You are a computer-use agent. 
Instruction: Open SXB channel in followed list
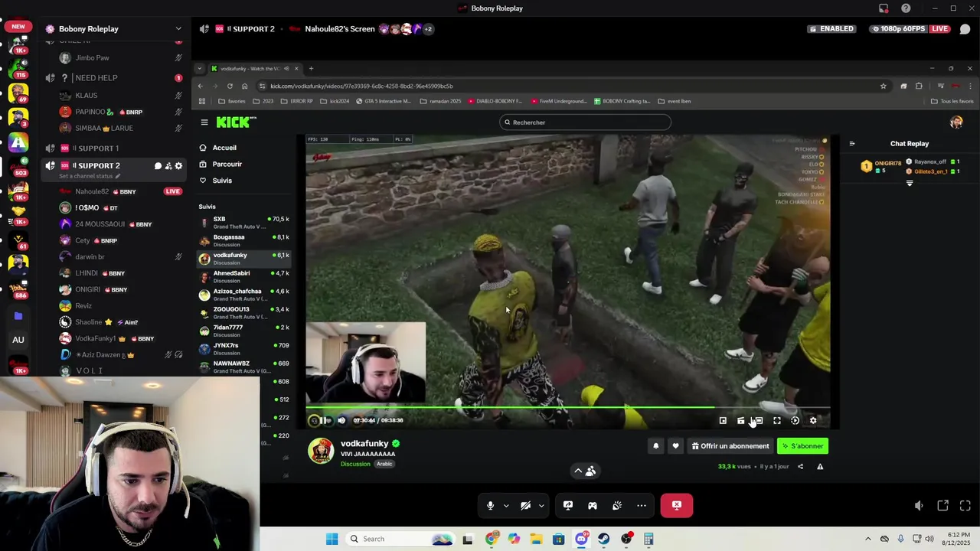click(243, 222)
